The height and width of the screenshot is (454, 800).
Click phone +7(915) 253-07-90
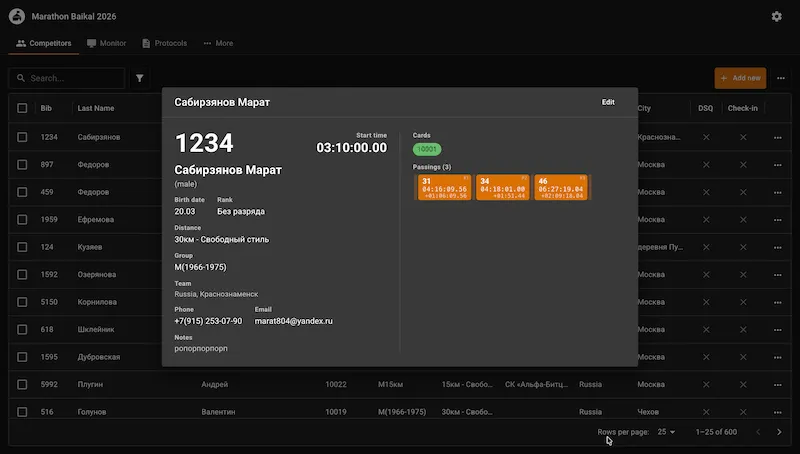(x=208, y=321)
